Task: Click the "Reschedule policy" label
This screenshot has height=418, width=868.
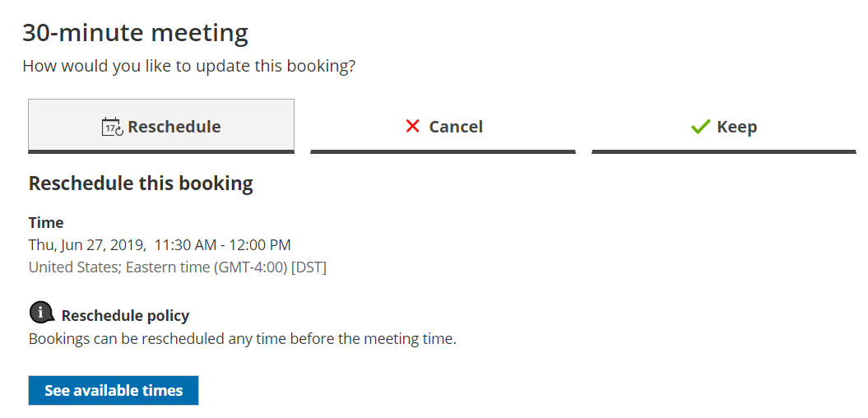Action: [x=125, y=315]
